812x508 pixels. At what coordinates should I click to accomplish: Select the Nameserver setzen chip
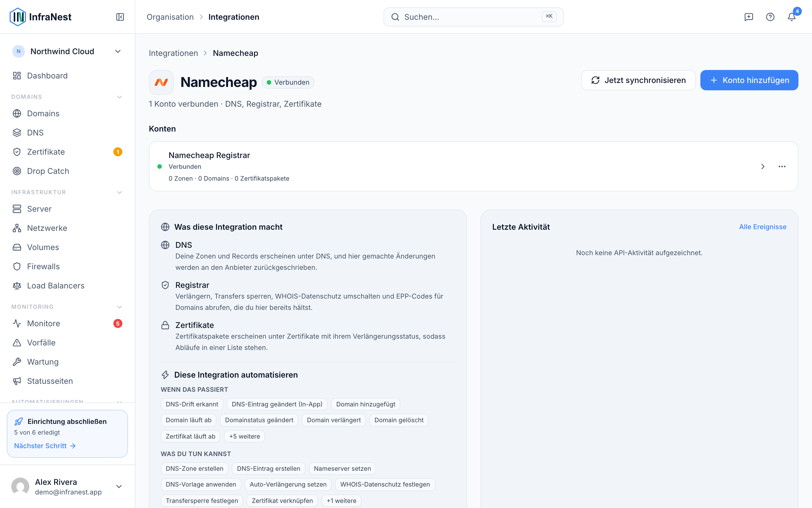342,468
